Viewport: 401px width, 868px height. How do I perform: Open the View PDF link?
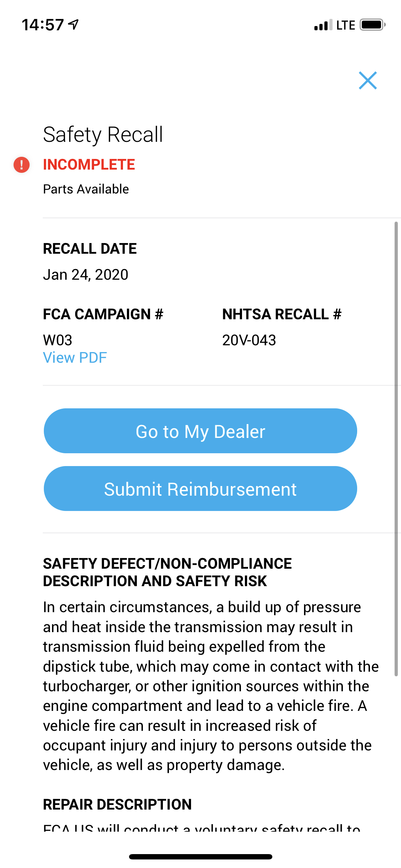tap(75, 358)
